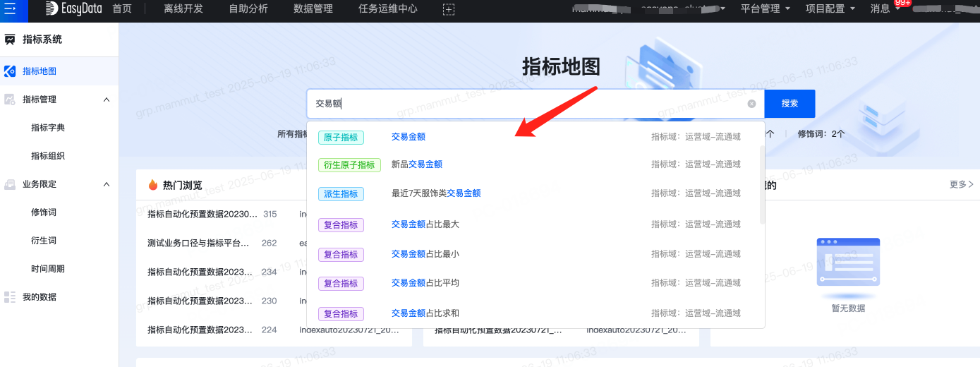Collapse the 指标管理 section chevron

click(x=107, y=100)
